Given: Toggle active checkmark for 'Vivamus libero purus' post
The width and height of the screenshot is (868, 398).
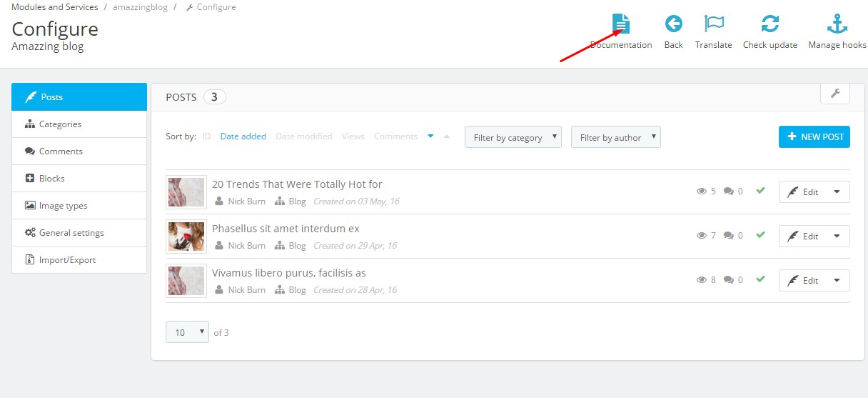Looking at the screenshot, I should (760, 279).
